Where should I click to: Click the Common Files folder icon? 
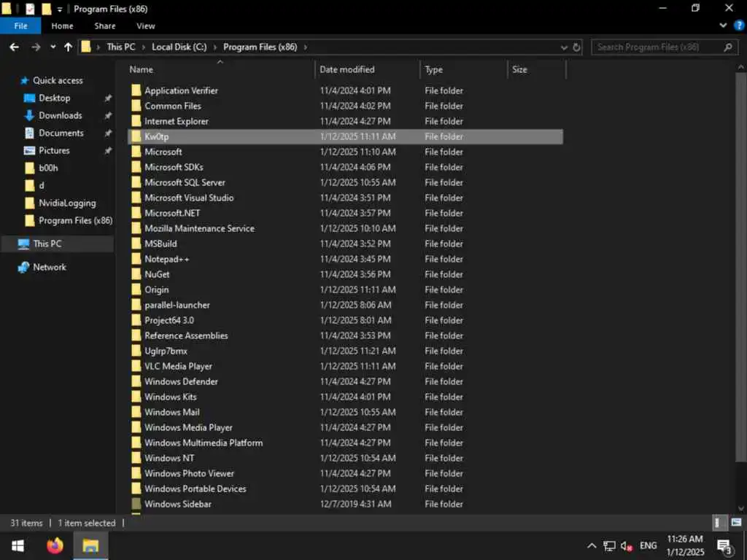pos(136,106)
